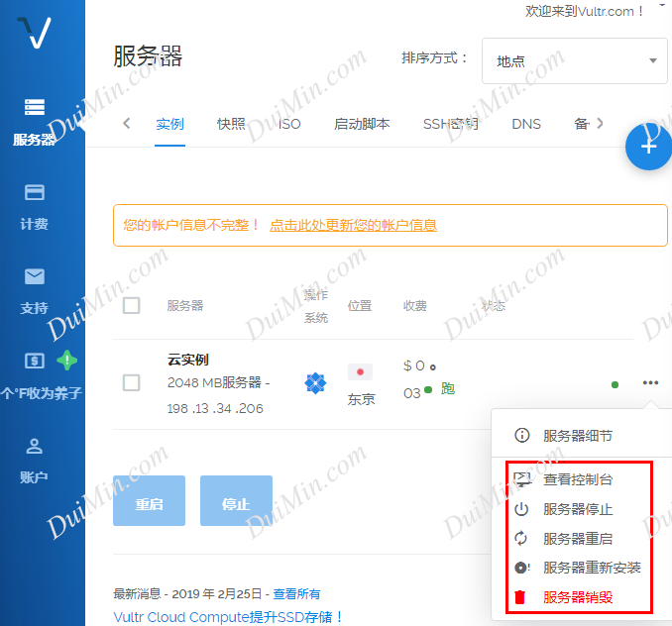Screen dimensions: 672x626
Task: Click the 跑 running status text
Action: [x=448, y=389]
